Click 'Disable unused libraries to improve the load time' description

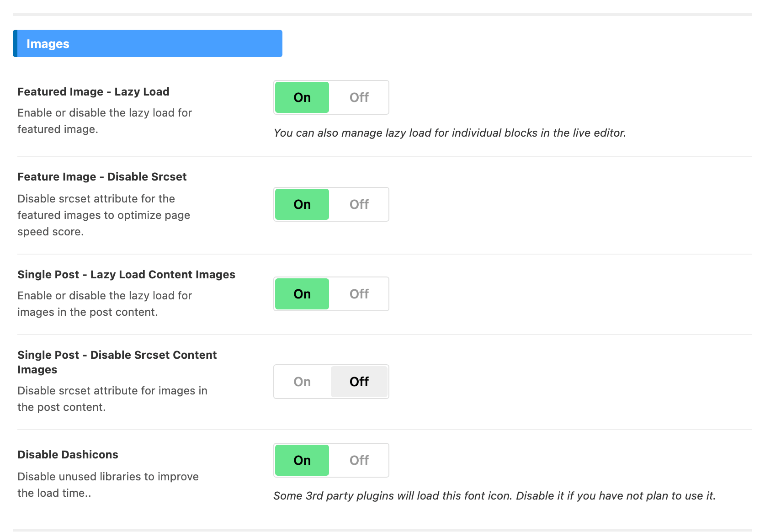(x=108, y=485)
